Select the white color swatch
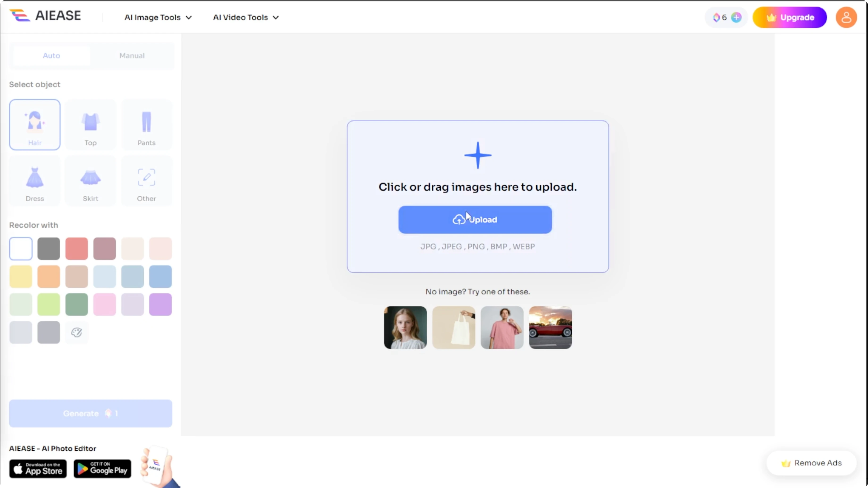Viewport: 868px width, 488px height. pyautogui.click(x=21, y=248)
